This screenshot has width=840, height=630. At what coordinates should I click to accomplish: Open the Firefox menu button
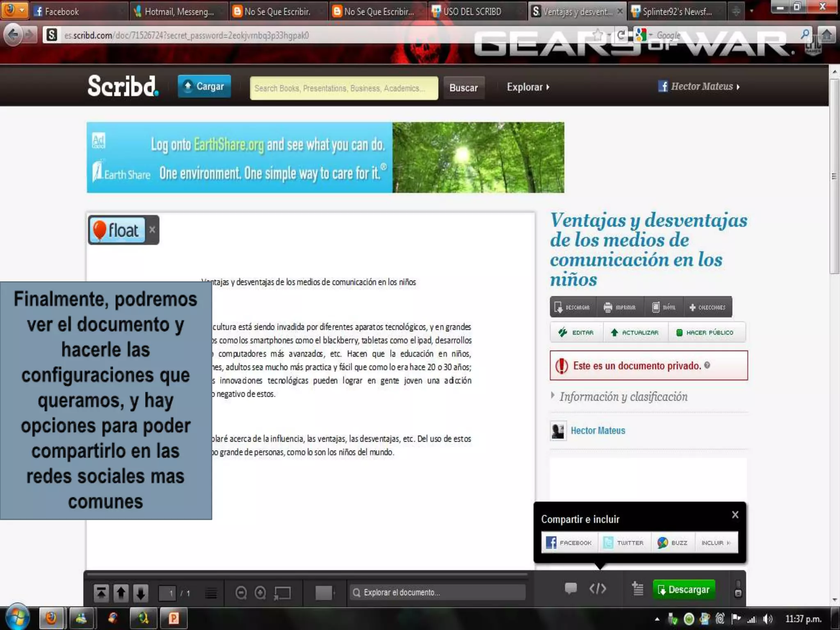[x=15, y=10]
